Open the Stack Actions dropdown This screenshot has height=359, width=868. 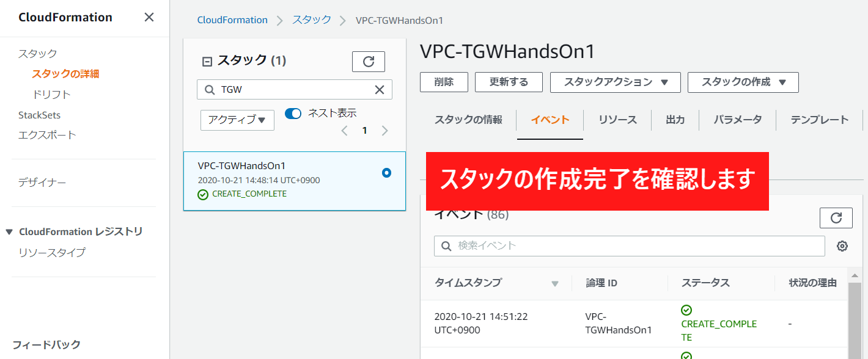(x=615, y=82)
